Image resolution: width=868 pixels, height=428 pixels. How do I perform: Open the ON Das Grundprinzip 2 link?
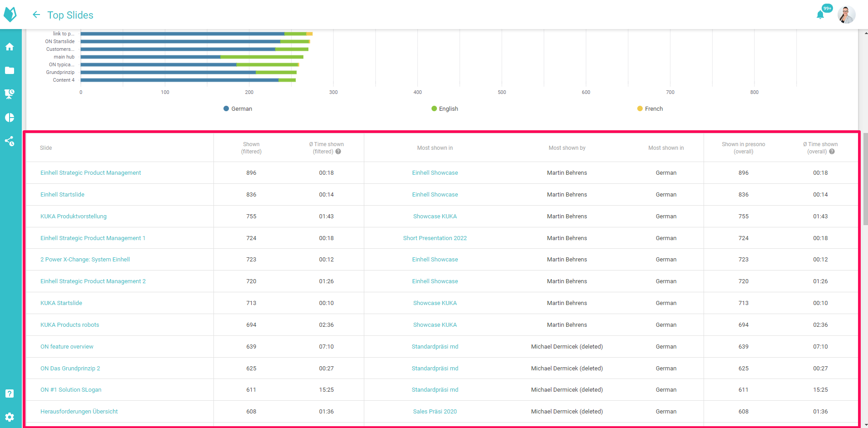[x=70, y=369]
